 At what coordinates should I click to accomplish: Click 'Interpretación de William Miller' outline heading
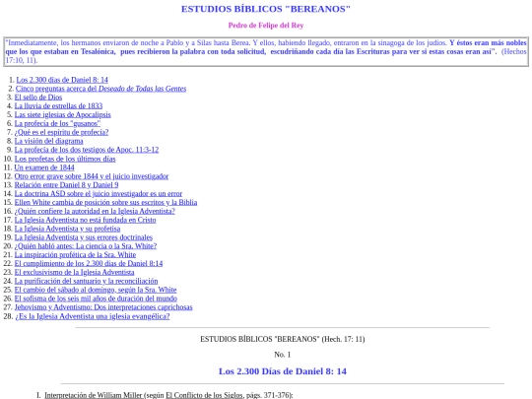(94, 395)
